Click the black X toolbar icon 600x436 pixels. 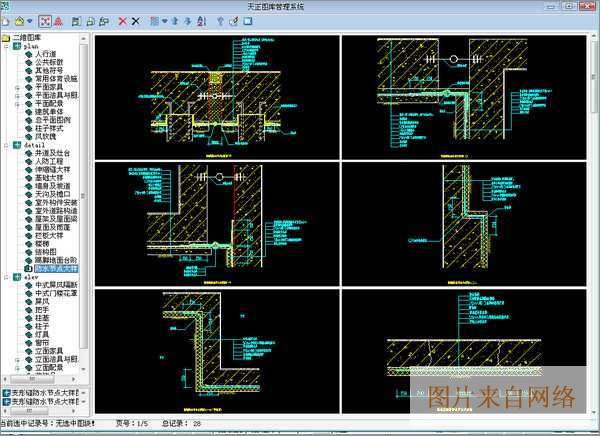pos(135,20)
